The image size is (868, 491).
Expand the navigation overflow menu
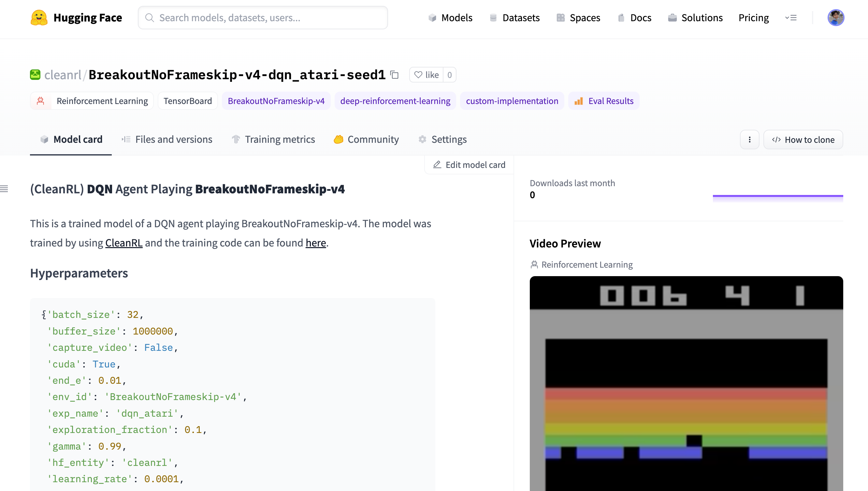(790, 18)
